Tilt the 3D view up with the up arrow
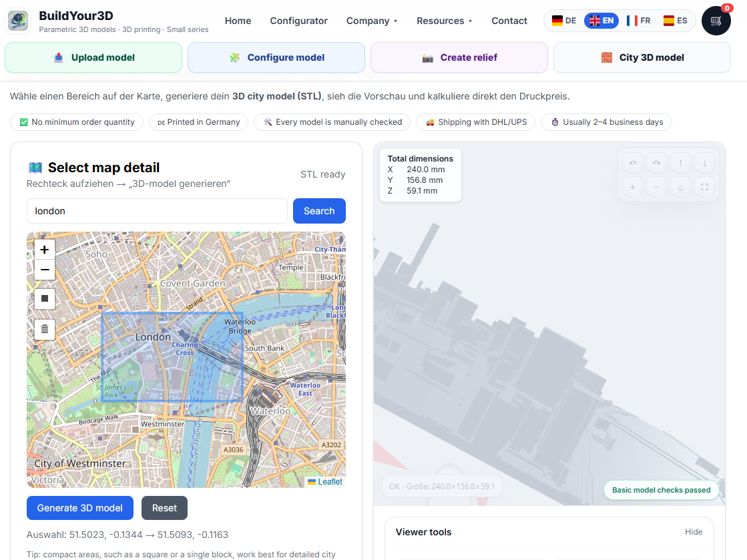747x560 pixels. click(680, 163)
